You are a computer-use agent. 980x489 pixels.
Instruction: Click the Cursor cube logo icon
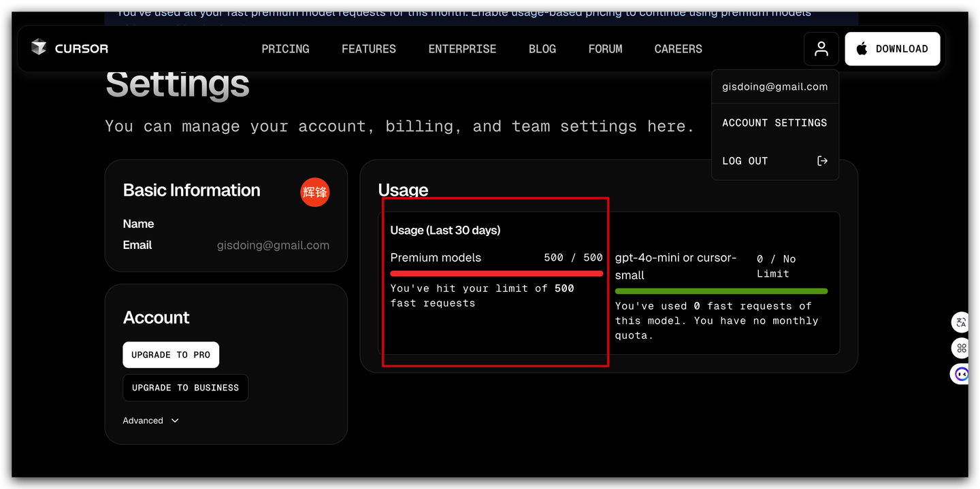point(39,48)
